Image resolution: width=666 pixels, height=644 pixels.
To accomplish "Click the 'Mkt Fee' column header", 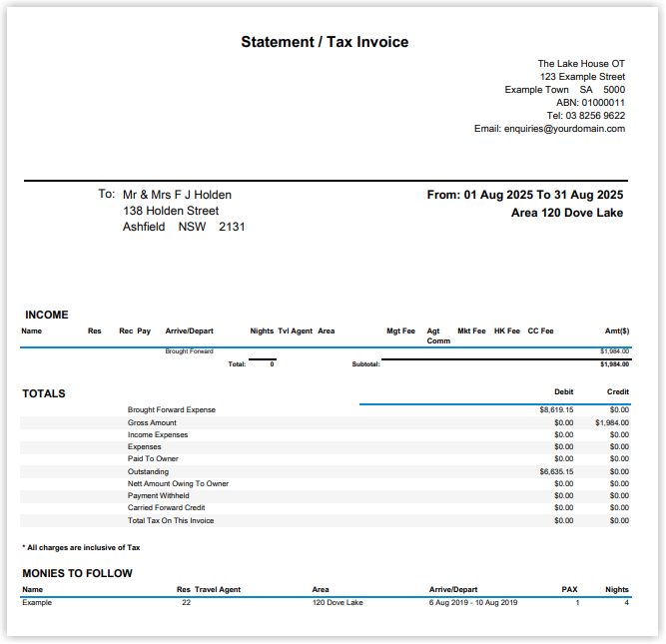I will [471, 330].
